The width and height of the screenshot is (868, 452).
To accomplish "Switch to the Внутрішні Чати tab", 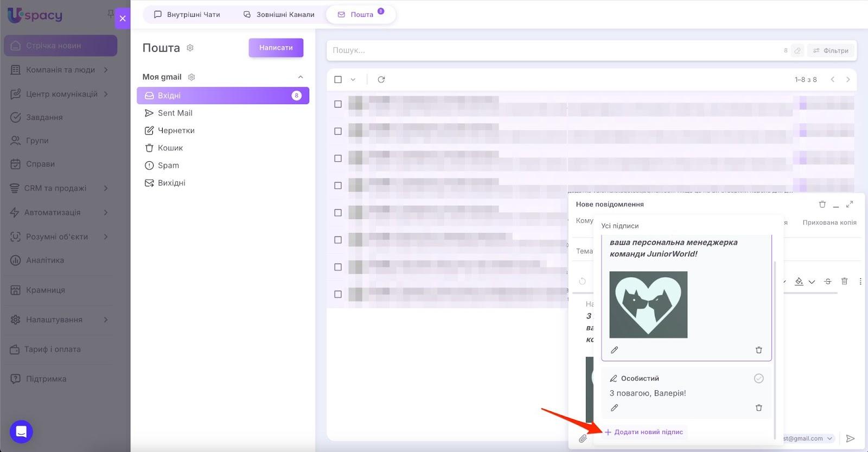I will click(x=188, y=15).
